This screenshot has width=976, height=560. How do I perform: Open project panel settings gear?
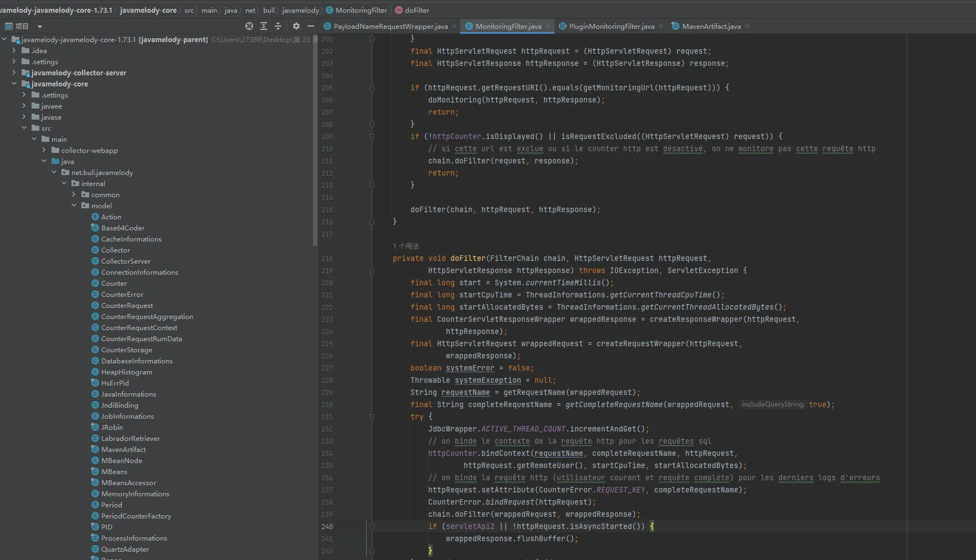pyautogui.click(x=296, y=26)
